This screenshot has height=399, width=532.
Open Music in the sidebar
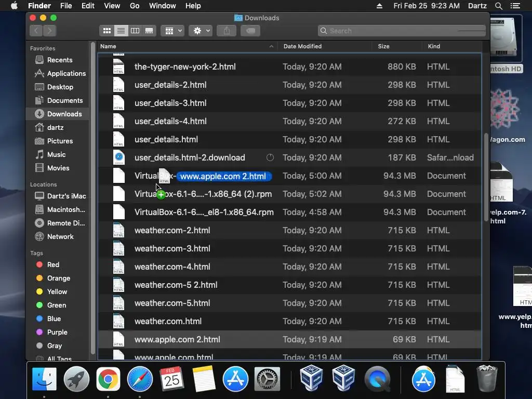(x=56, y=155)
